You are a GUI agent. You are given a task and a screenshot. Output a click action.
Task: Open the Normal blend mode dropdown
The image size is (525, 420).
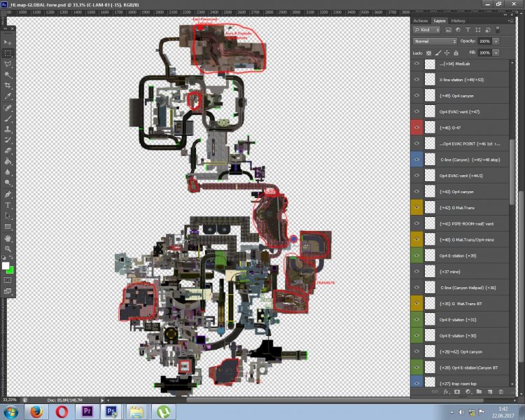[435, 41]
